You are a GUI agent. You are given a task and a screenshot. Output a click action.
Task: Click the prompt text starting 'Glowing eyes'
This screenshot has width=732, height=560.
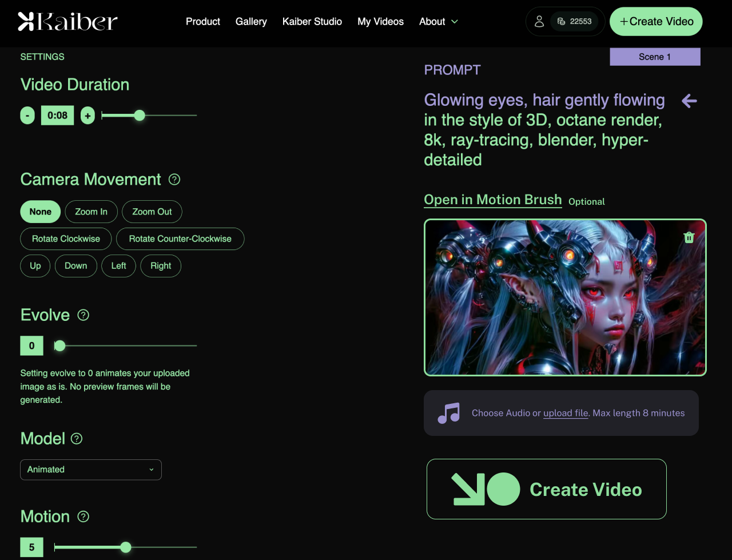tap(544, 130)
